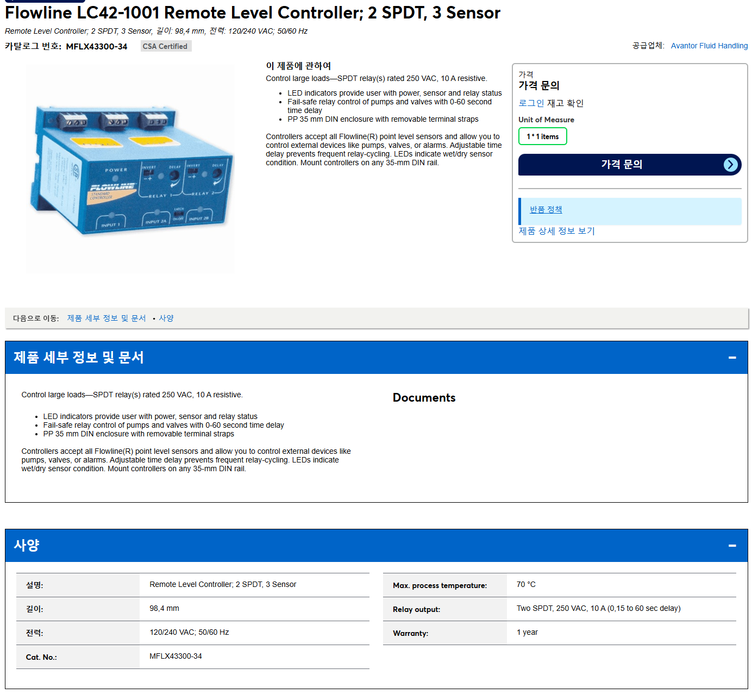Click the Unit of Measure label
This screenshot has width=752, height=700.
point(546,120)
